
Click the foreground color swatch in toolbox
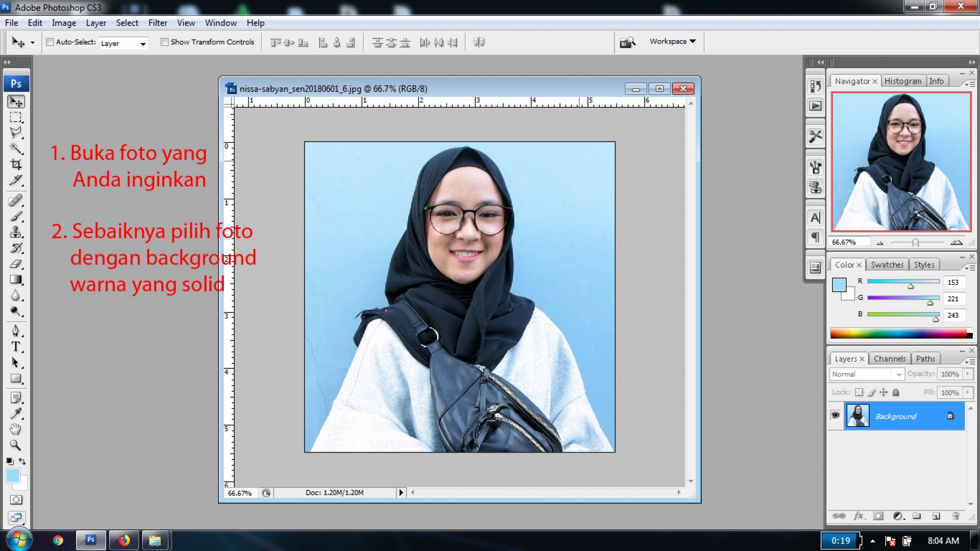pos(12,475)
